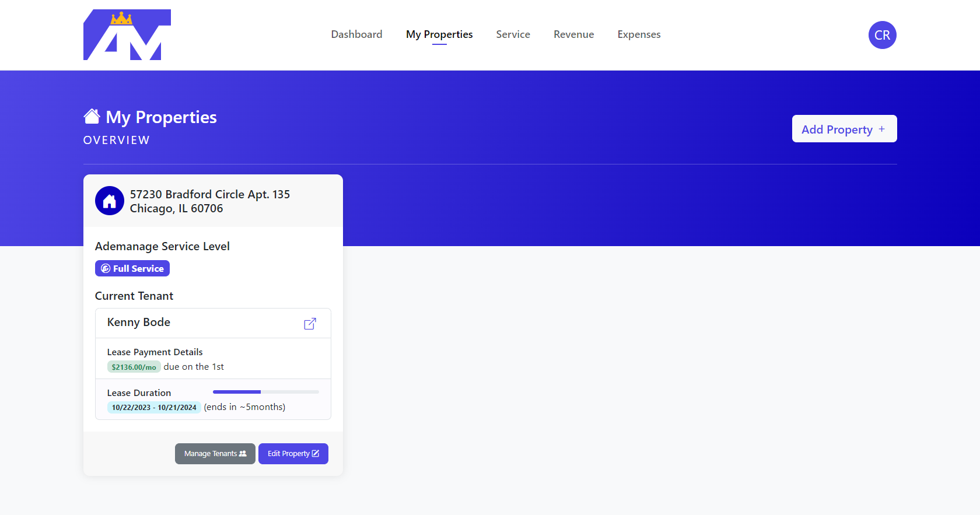The width and height of the screenshot is (980, 515).
Task: Open the Service page
Action: [x=513, y=34]
